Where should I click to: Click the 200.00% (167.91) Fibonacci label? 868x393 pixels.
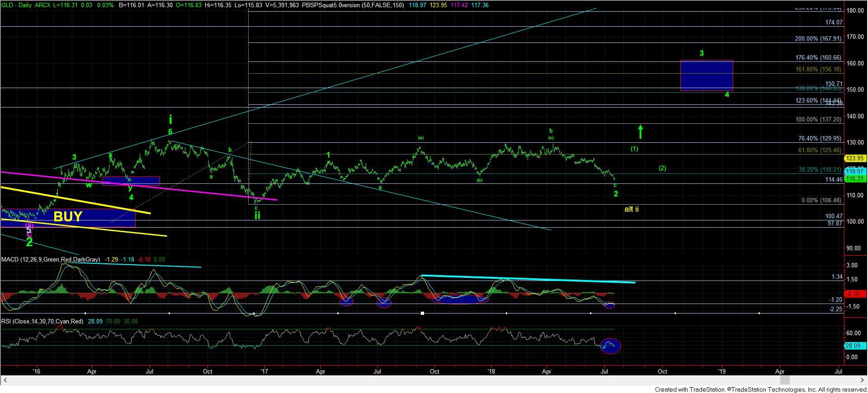(818, 39)
